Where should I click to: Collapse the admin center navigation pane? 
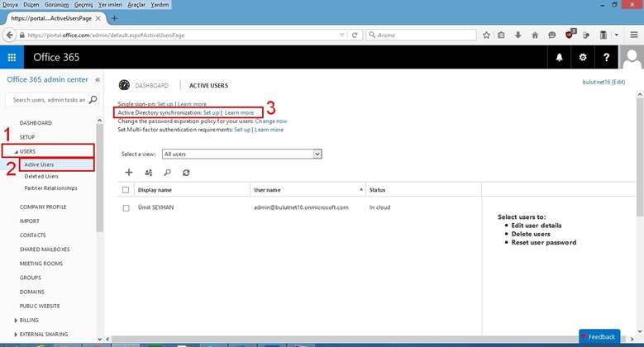coord(98,79)
